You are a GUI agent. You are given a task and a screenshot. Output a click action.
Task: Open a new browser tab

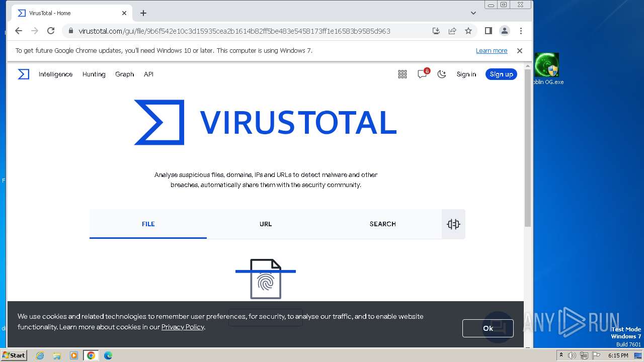[x=143, y=13]
